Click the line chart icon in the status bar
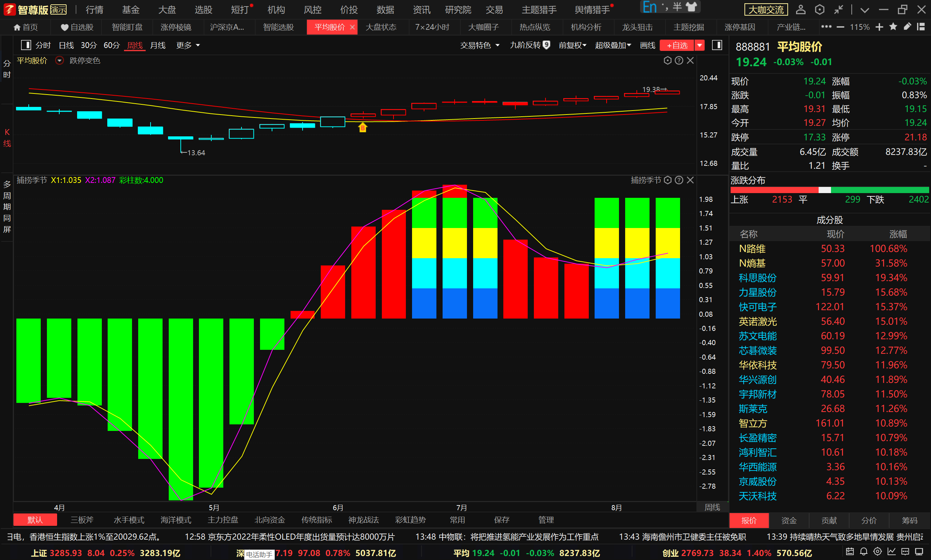This screenshot has height=560, width=931. click(x=891, y=552)
